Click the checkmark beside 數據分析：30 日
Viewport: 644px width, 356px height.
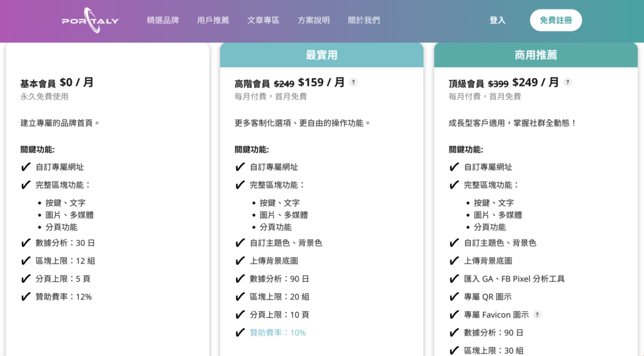pyautogui.click(x=26, y=242)
